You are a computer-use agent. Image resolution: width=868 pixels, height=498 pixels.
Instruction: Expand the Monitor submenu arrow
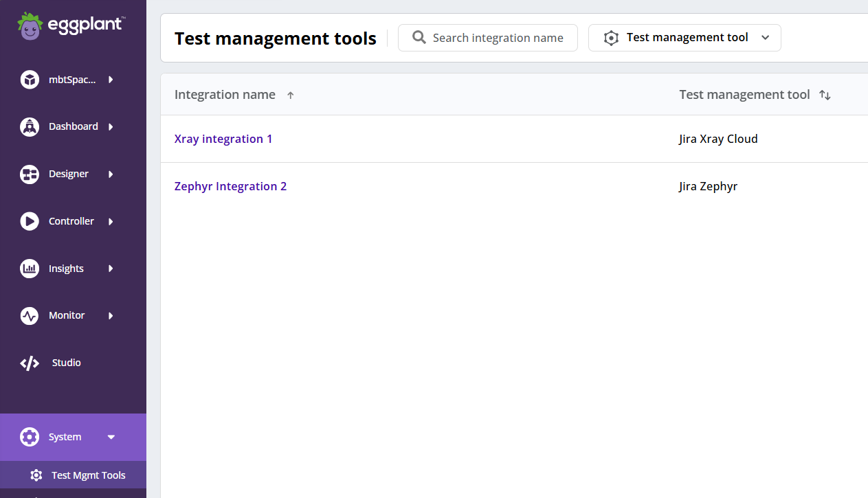click(x=111, y=316)
